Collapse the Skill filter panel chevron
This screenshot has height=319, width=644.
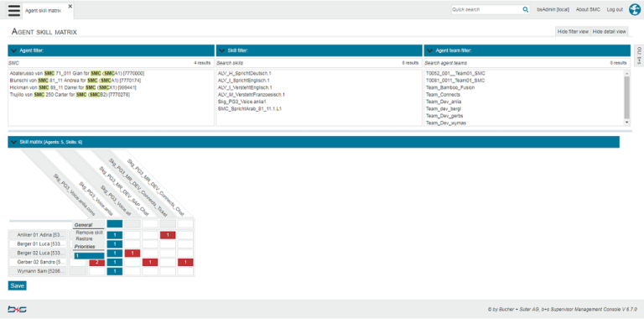[x=221, y=50]
